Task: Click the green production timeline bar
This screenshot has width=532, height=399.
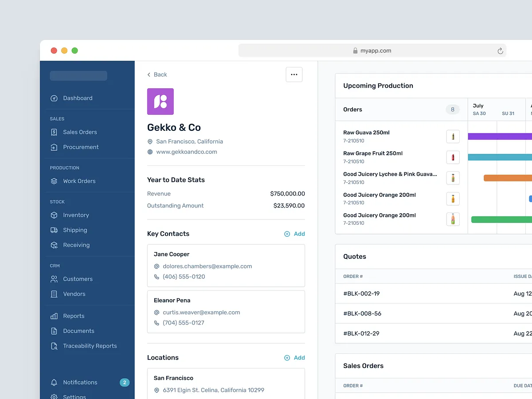Action: coord(501,219)
